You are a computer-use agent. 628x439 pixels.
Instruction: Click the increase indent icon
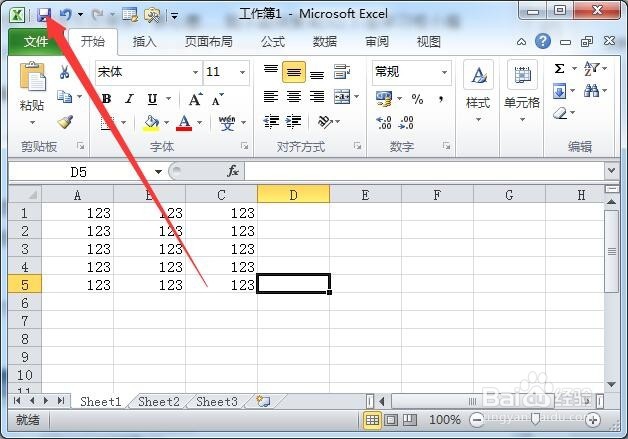click(x=294, y=121)
